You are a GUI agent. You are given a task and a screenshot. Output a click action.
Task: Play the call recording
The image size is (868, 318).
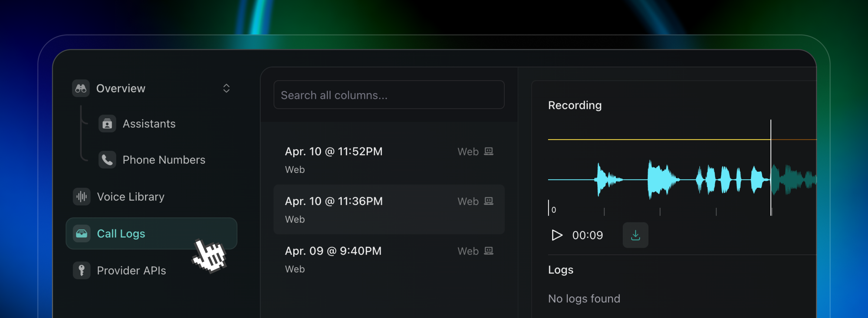point(556,235)
